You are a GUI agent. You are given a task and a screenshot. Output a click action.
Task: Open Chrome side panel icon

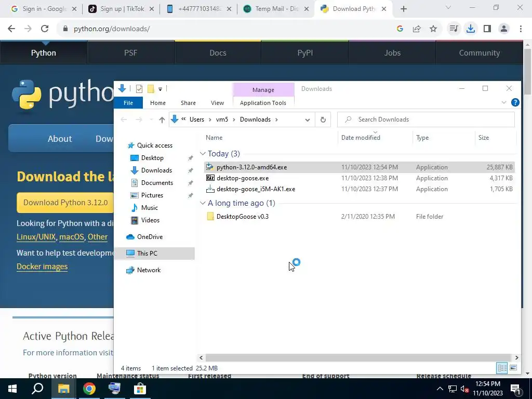pyautogui.click(x=487, y=29)
